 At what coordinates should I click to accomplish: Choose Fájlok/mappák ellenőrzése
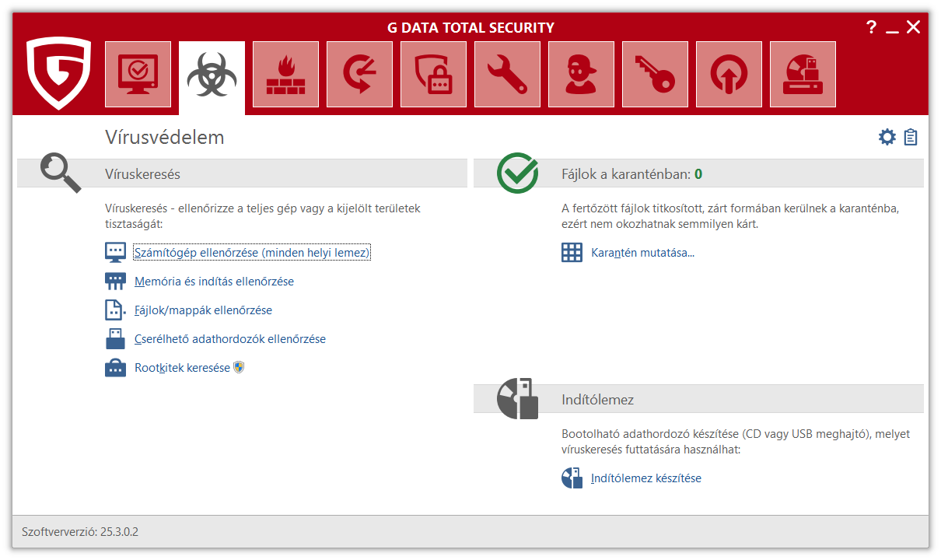[x=203, y=310]
